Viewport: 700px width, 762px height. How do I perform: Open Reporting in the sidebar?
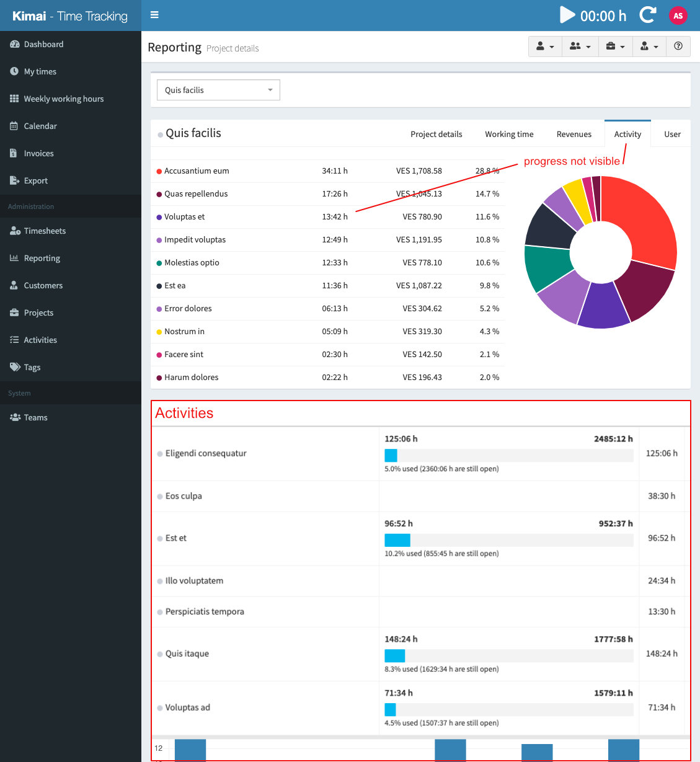tap(71, 258)
